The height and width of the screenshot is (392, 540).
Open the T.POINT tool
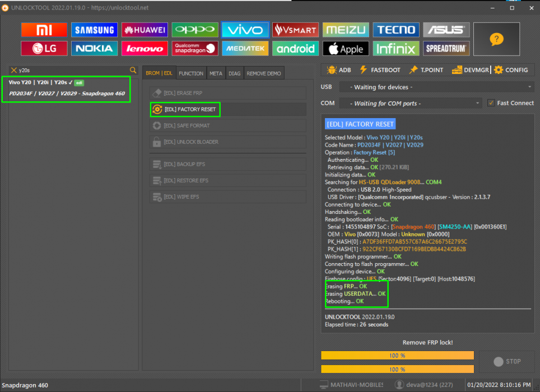tap(426, 70)
